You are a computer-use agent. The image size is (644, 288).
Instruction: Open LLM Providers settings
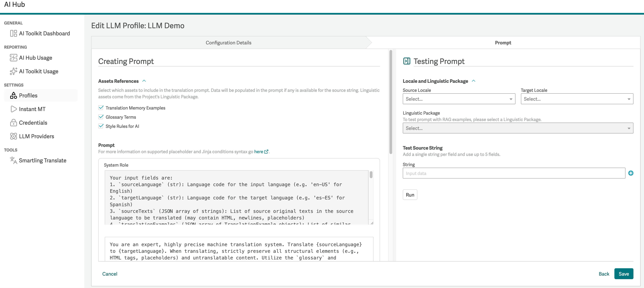click(37, 136)
